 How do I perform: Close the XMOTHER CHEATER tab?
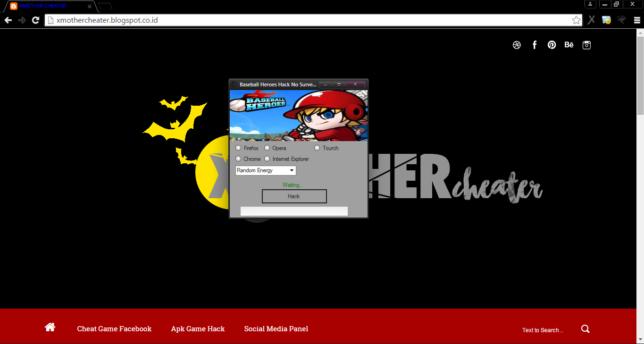point(90,7)
